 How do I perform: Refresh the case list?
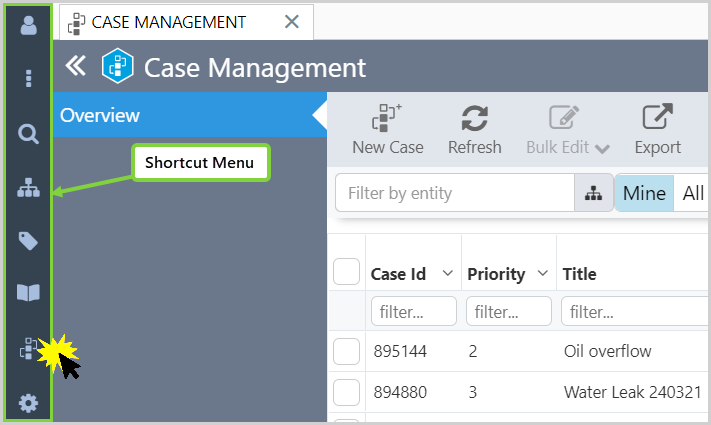pyautogui.click(x=474, y=130)
